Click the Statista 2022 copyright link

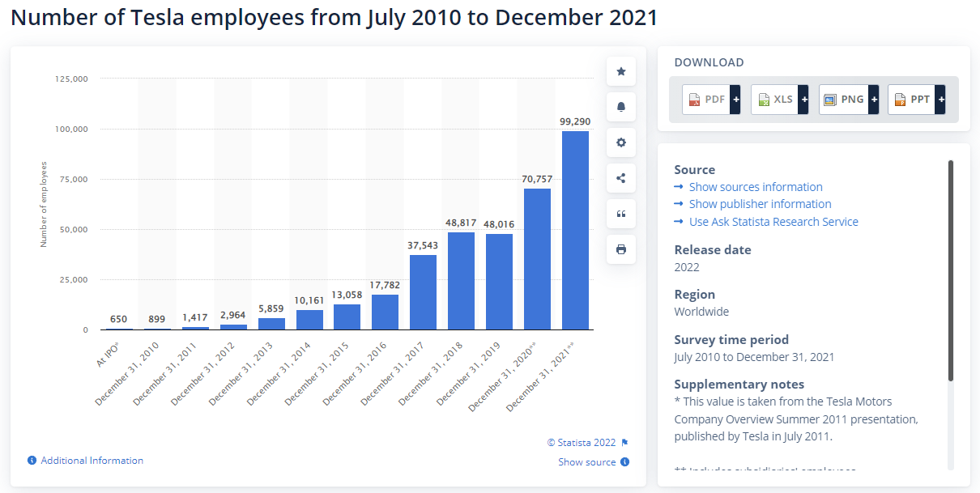(582, 443)
